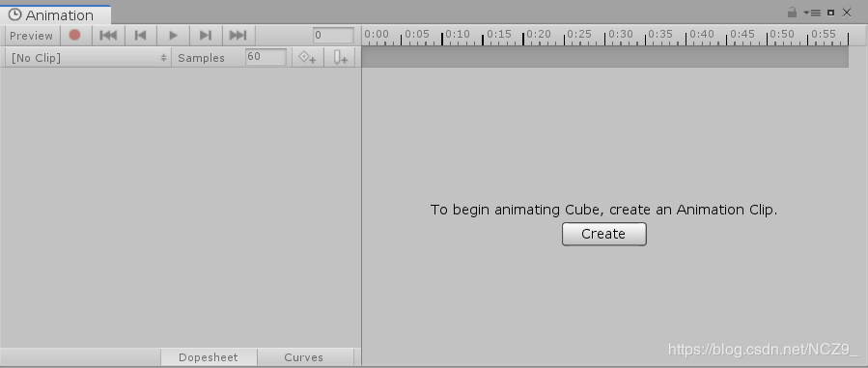The width and height of the screenshot is (868, 368).
Task: Toggle the Preview mode button
Action: point(31,36)
